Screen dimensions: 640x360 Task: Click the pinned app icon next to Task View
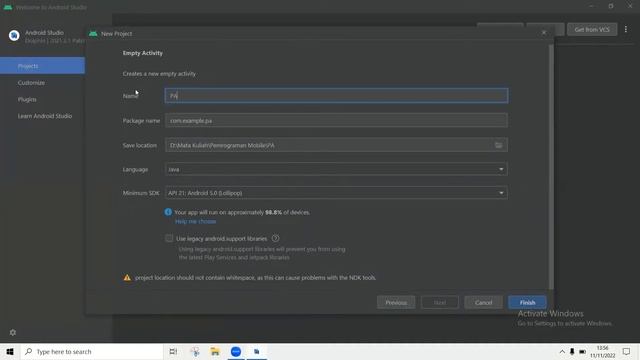click(195, 351)
